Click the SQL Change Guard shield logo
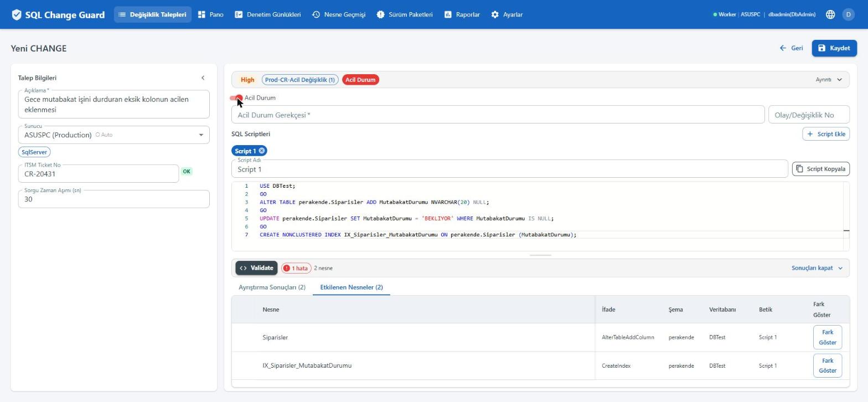The image size is (868, 402). pyautogui.click(x=17, y=15)
